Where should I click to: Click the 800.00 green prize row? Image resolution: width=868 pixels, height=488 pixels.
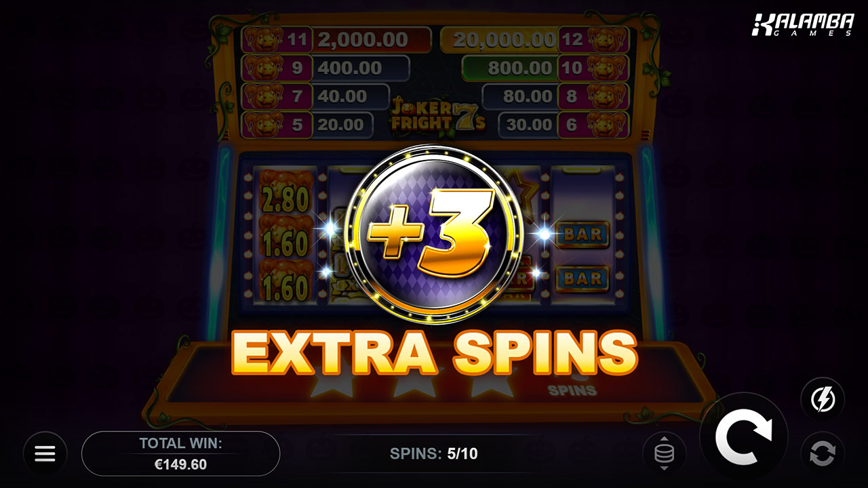[510, 68]
